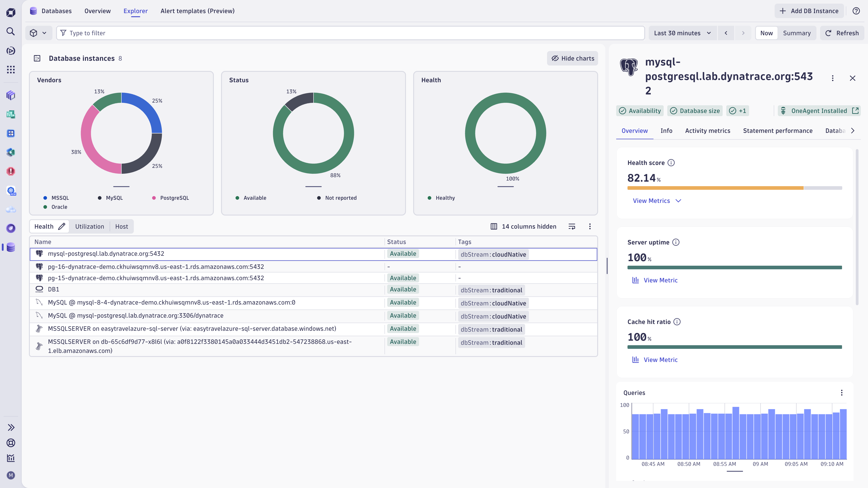868x488 pixels.
Task: Click the Add DB Instance button
Action: pos(809,11)
